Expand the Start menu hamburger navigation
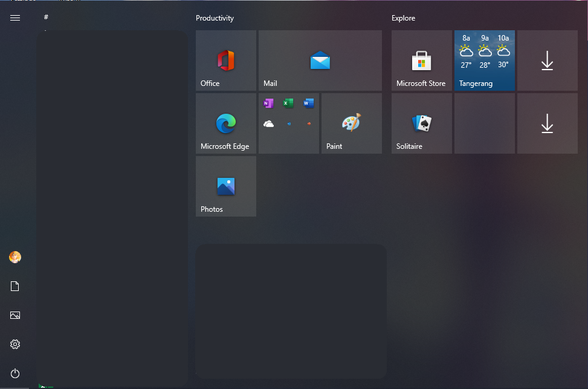Screen dimensions: 588x389 pyautogui.click(x=15, y=18)
